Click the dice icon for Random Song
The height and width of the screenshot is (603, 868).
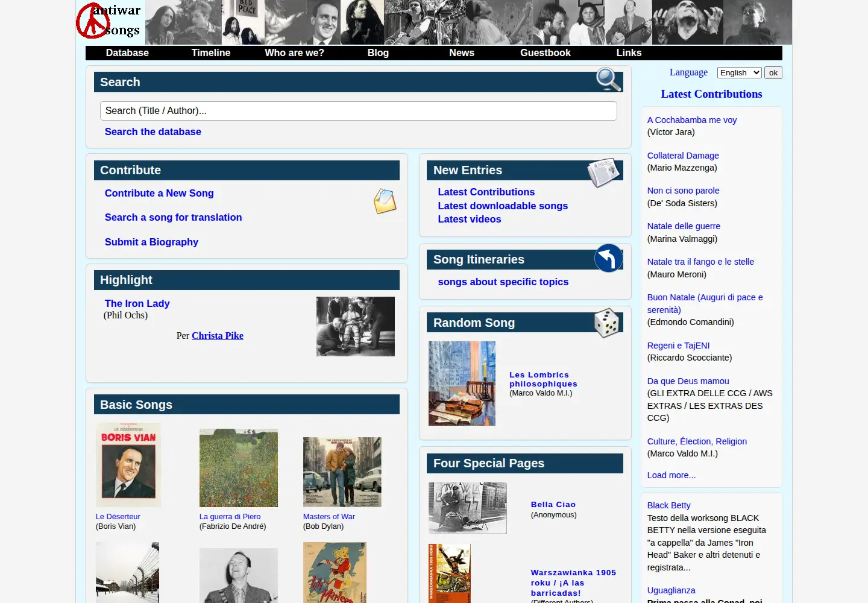point(606,323)
